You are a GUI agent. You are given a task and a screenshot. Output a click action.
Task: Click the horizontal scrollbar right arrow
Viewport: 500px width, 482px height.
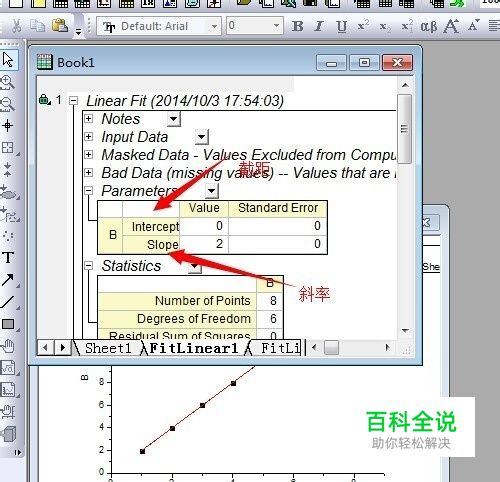click(x=387, y=348)
